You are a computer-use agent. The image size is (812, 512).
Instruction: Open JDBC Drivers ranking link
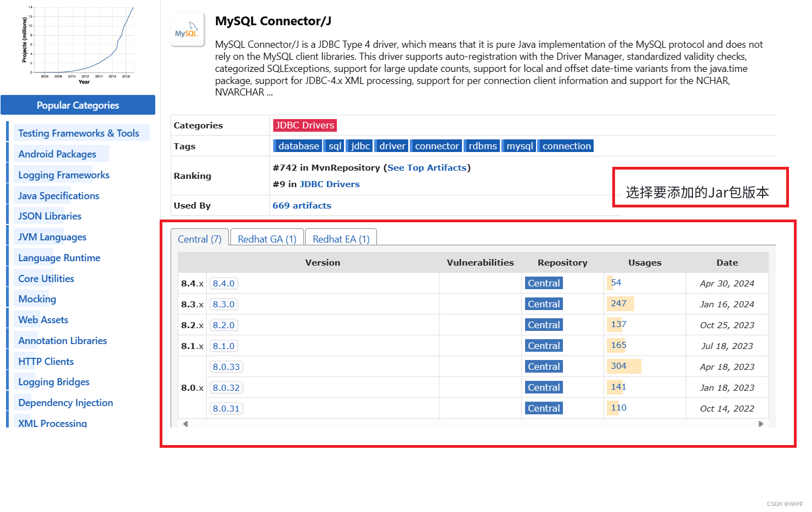tap(330, 184)
